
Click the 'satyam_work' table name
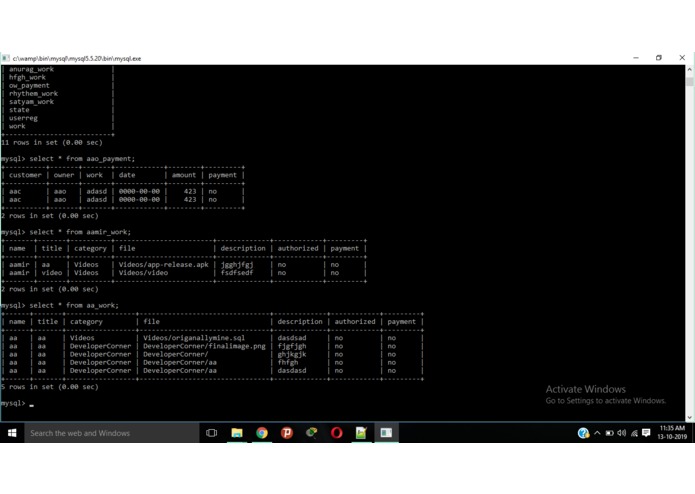pyautogui.click(x=31, y=101)
